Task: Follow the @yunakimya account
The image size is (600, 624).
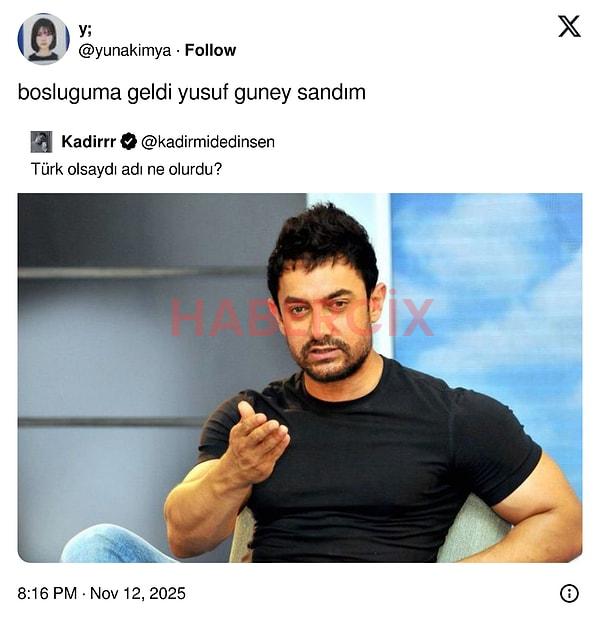Action: click(210, 51)
